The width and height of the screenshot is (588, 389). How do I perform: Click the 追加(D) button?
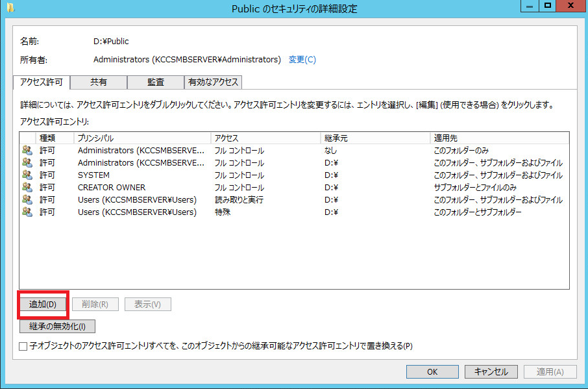[x=43, y=304]
